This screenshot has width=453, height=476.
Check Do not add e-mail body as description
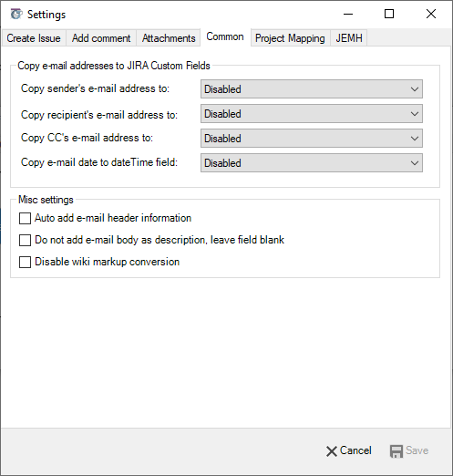tap(25, 240)
